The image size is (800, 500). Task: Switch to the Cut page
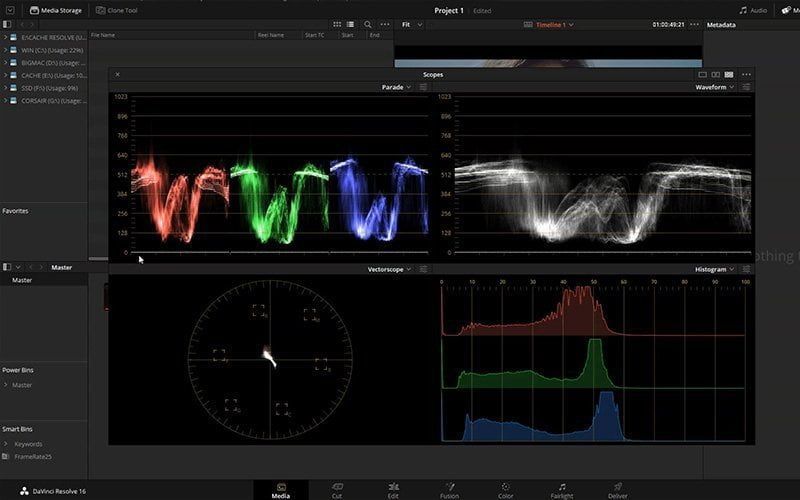coord(337,490)
